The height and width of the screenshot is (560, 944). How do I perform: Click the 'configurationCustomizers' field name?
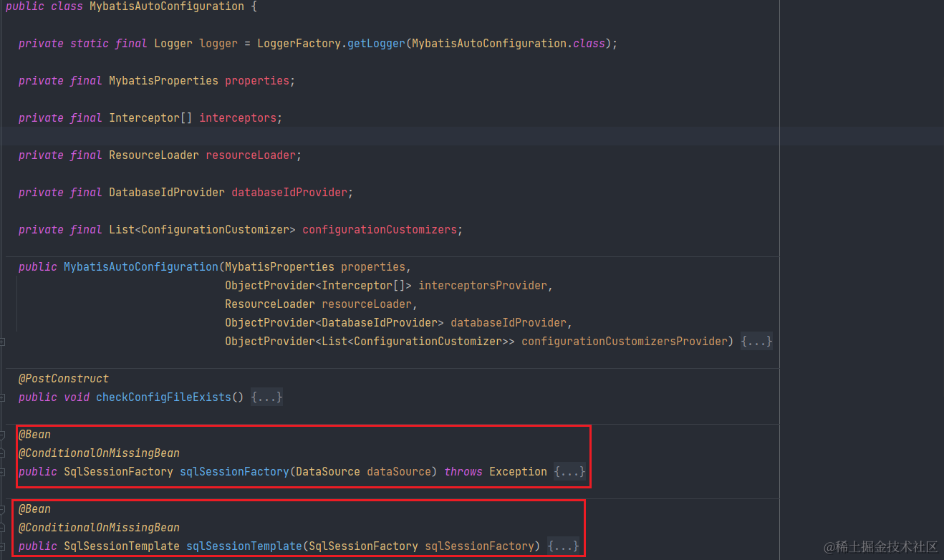(x=380, y=230)
